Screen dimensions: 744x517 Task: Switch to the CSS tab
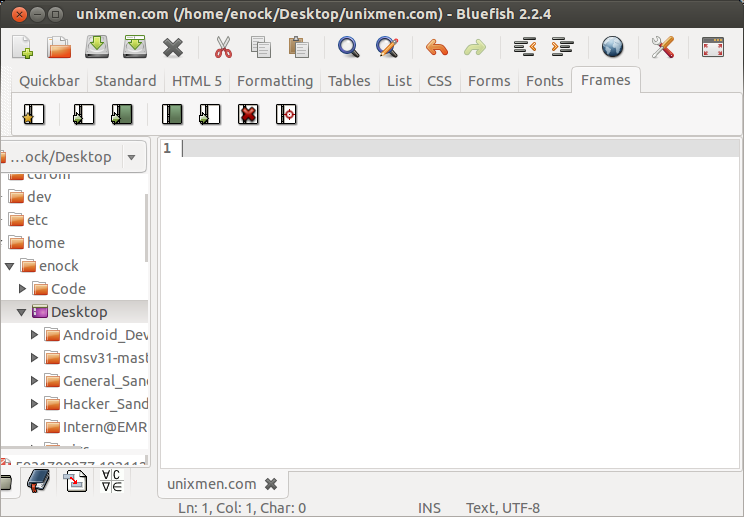coord(439,81)
